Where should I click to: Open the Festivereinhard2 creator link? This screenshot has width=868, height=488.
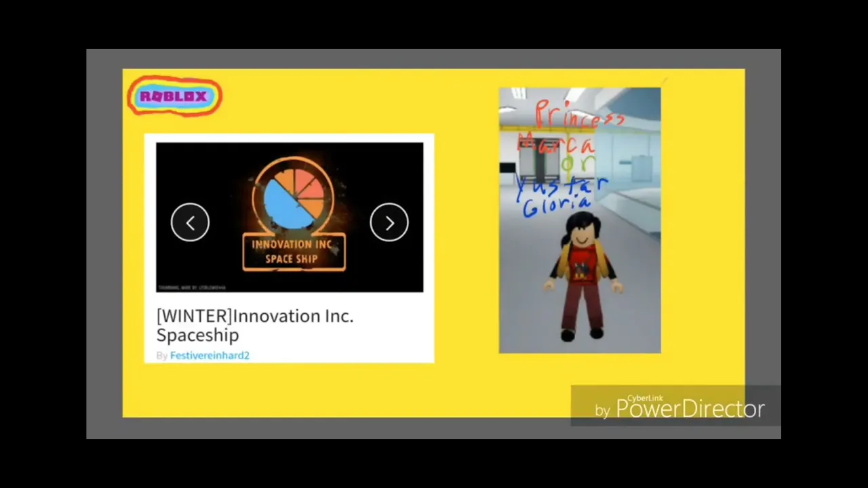click(x=210, y=355)
